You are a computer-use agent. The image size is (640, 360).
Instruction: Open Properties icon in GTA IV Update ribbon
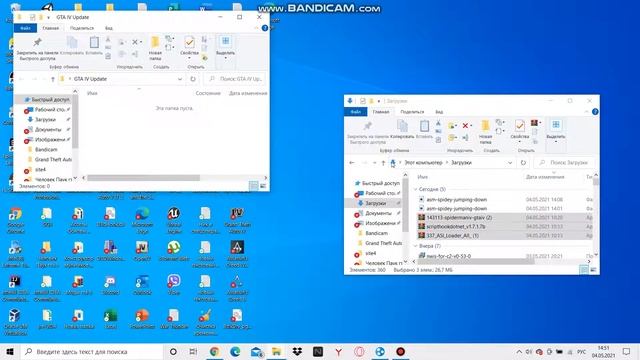click(x=189, y=42)
